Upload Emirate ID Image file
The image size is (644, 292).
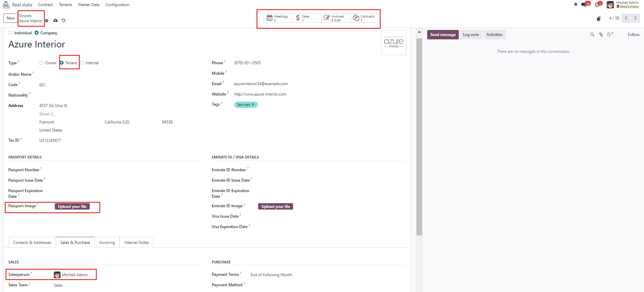point(276,207)
